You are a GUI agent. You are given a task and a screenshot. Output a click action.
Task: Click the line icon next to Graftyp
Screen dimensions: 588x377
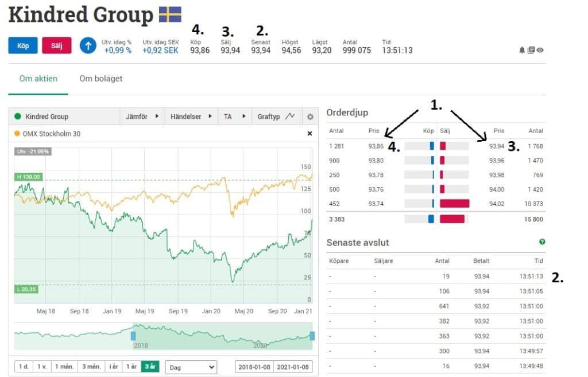[x=291, y=116]
